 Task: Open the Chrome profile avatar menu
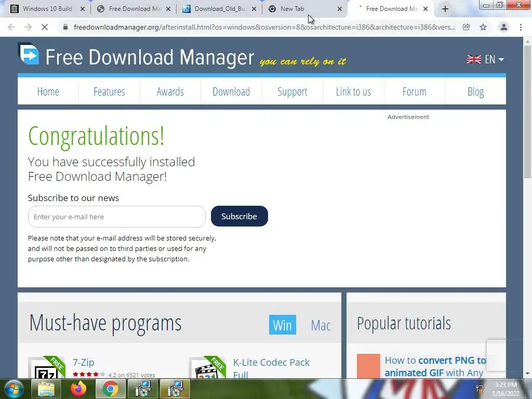504,27
